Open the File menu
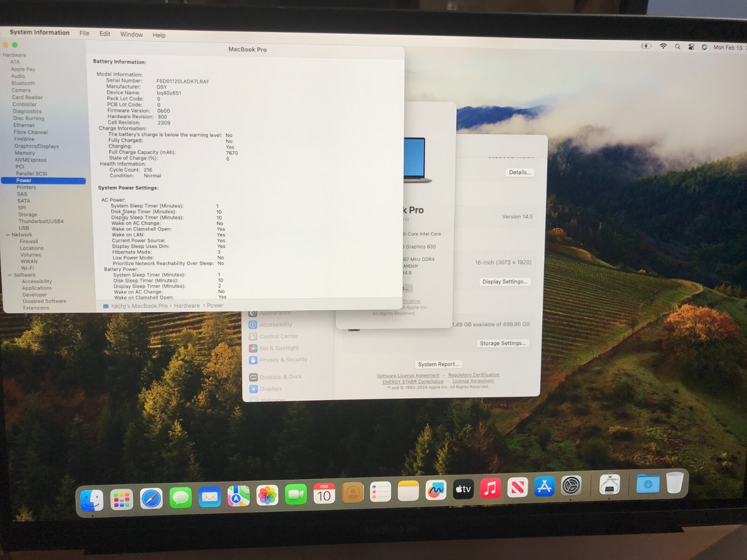The width and height of the screenshot is (747, 560). [85, 33]
